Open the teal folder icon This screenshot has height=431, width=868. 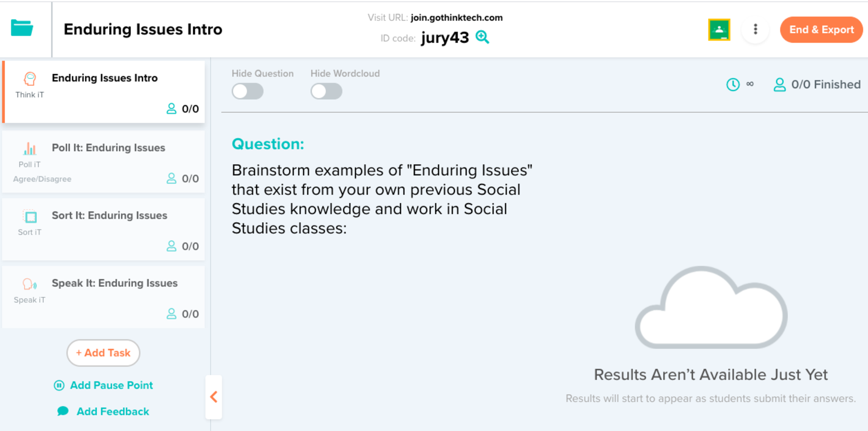pyautogui.click(x=22, y=28)
